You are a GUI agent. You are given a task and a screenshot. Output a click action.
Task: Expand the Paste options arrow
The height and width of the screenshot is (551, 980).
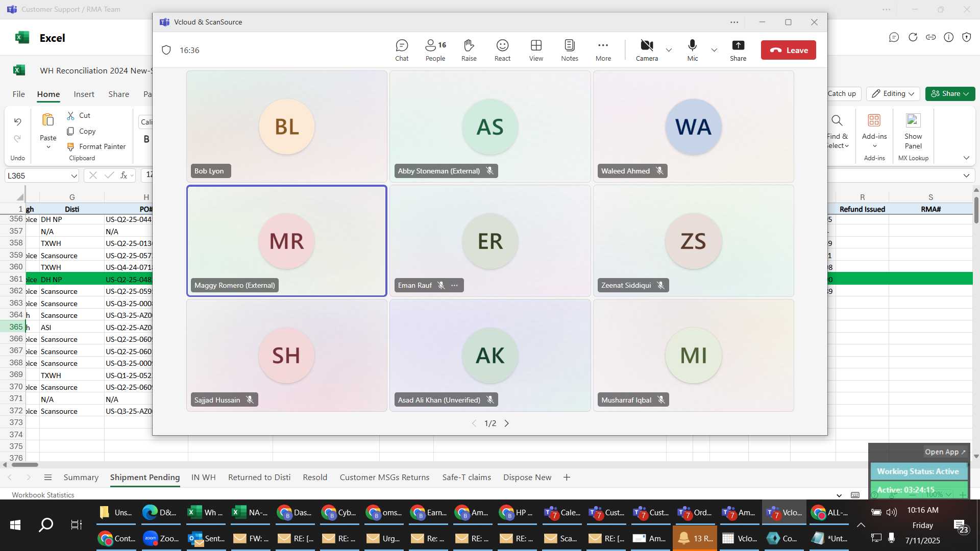pyautogui.click(x=48, y=147)
